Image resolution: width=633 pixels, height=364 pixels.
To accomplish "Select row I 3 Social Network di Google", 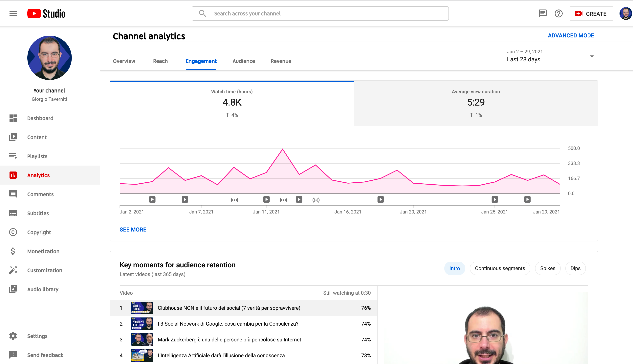I will 244,323.
